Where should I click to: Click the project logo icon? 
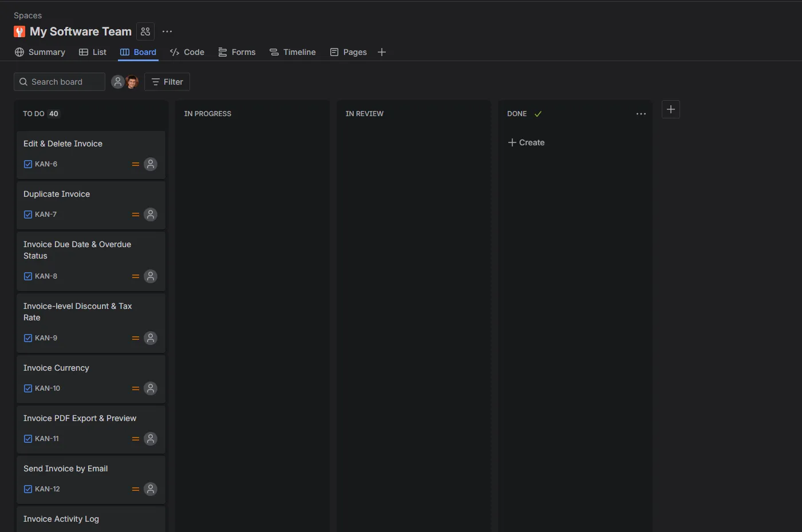coord(19,31)
